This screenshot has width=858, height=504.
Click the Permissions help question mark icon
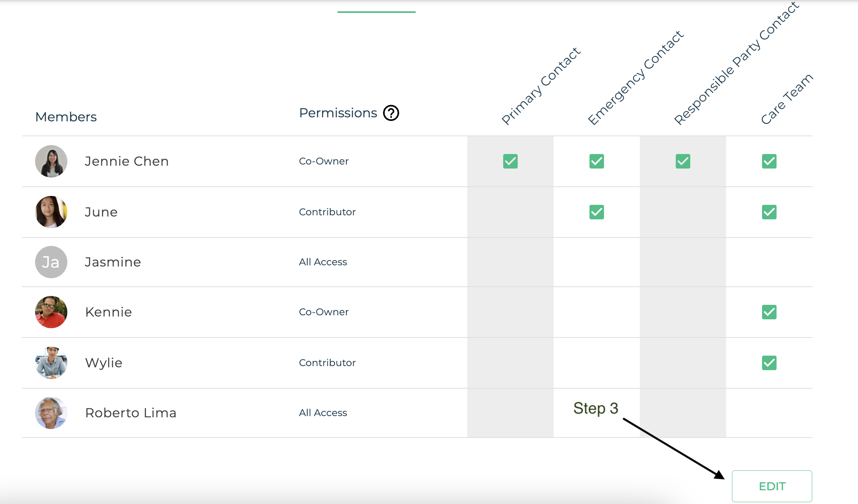tap(391, 113)
